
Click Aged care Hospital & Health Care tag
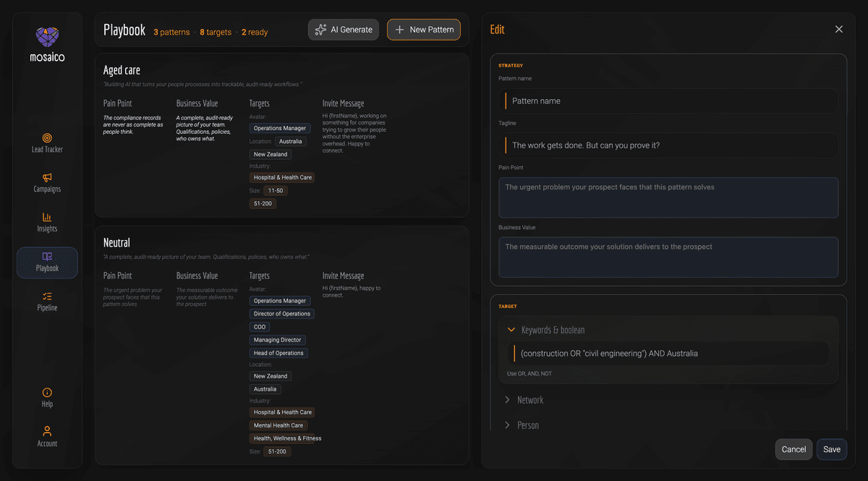(x=283, y=177)
